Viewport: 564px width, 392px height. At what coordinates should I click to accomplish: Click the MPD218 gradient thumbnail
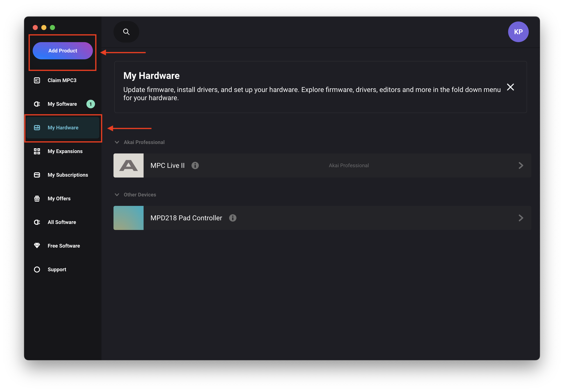[129, 218]
